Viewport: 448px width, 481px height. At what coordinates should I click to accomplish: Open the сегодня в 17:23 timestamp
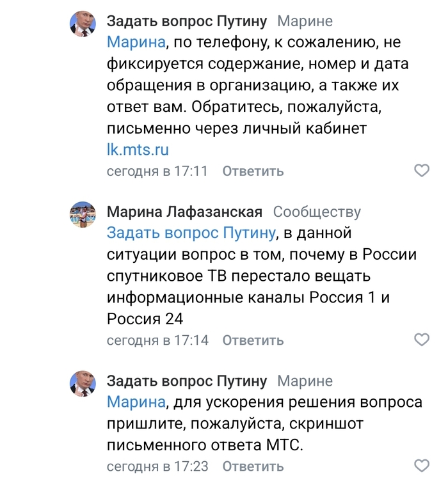[157, 466]
